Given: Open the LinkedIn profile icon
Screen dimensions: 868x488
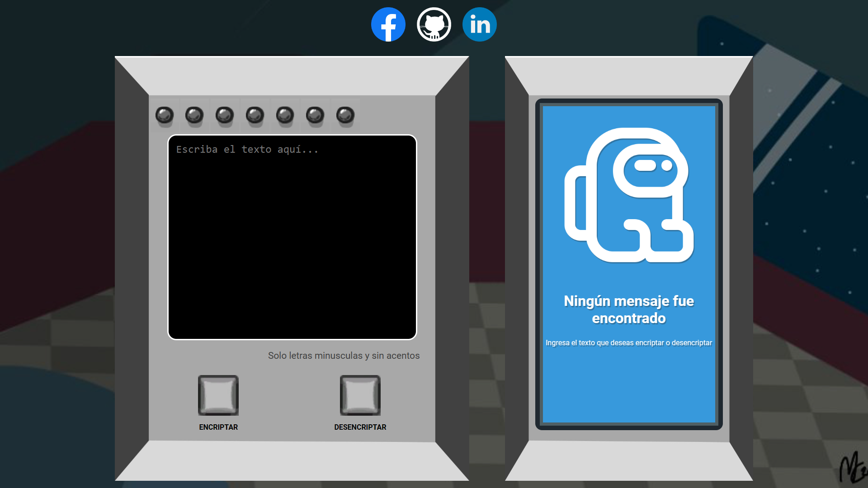Looking at the screenshot, I should click(480, 24).
